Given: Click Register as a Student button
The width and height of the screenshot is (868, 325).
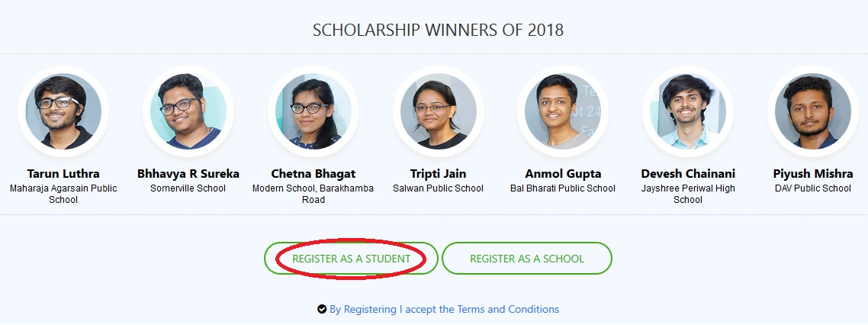Looking at the screenshot, I should (x=351, y=259).
